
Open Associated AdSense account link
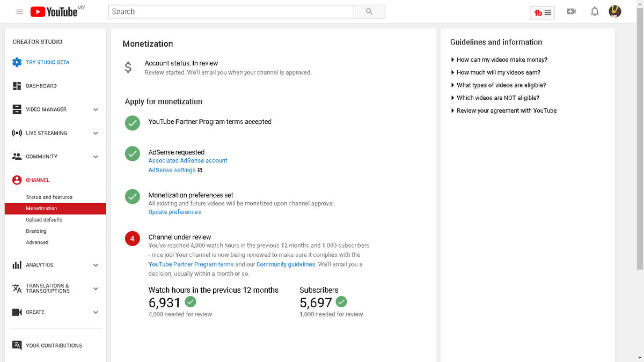click(188, 160)
